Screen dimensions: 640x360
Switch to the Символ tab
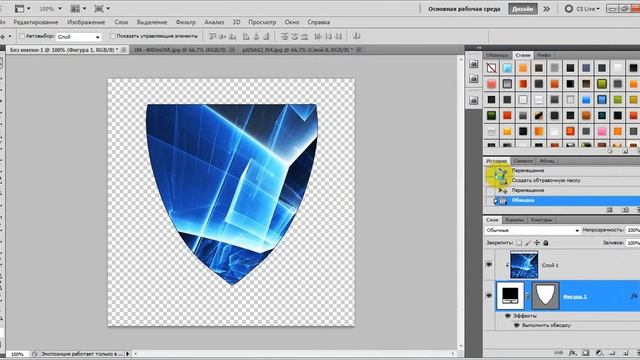click(x=523, y=161)
